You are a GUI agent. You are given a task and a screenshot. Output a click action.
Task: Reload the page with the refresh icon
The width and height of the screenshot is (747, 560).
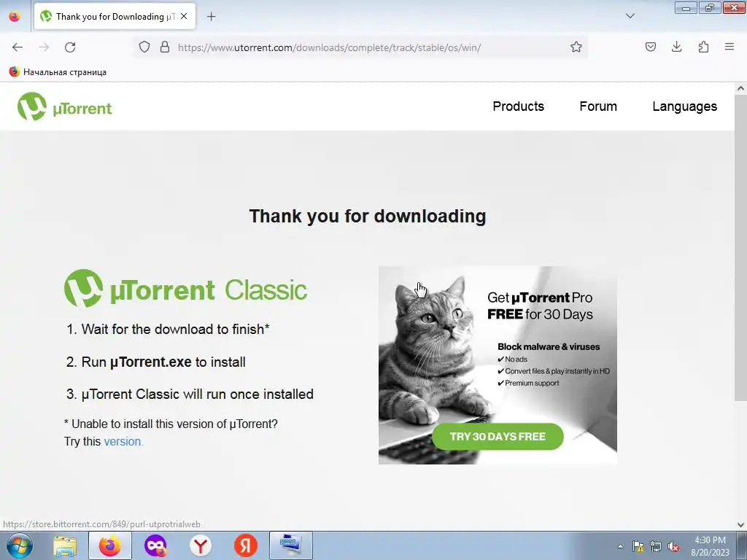[x=70, y=47]
